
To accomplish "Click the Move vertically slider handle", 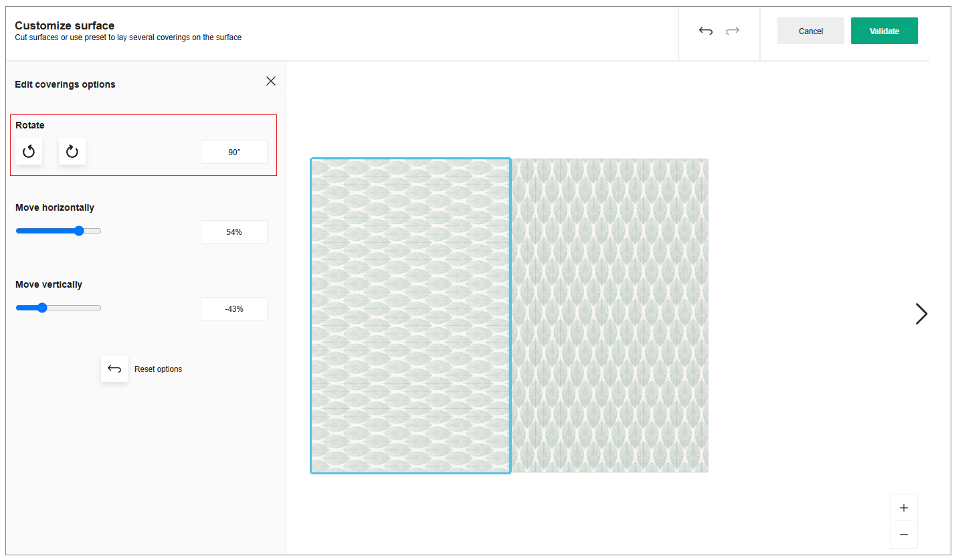I will [42, 308].
